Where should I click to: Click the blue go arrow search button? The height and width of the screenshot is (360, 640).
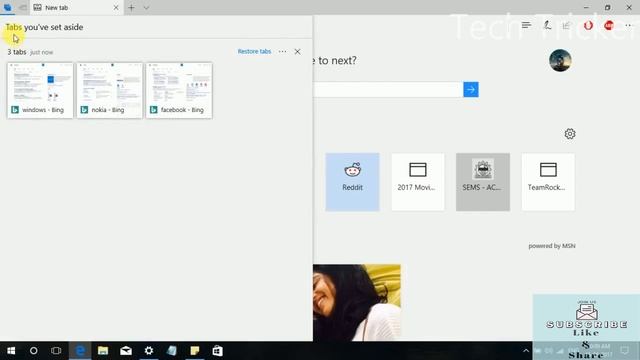[471, 89]
